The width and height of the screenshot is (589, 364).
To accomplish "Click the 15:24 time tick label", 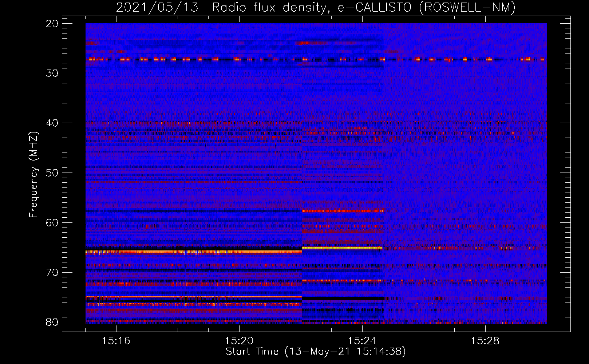I will coord(362,341).
